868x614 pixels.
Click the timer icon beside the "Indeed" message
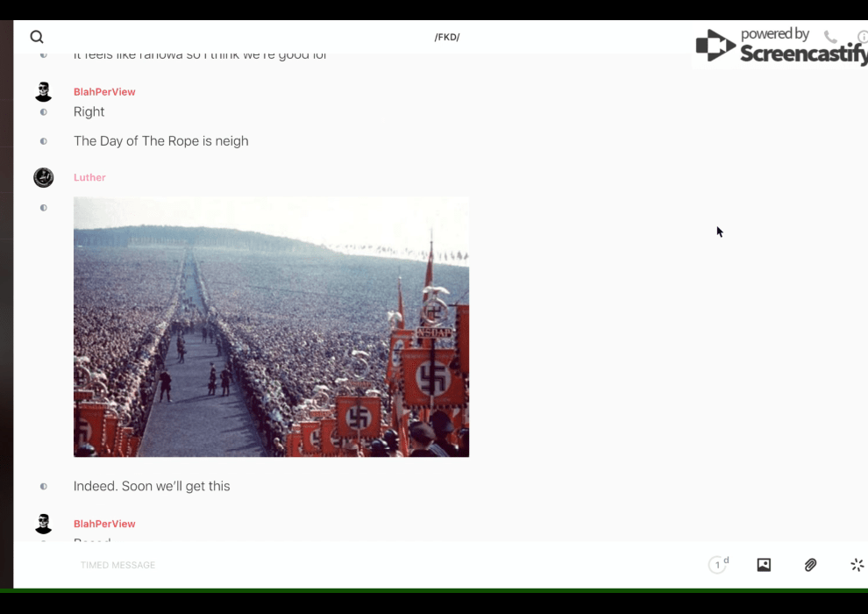coord(44,486)
